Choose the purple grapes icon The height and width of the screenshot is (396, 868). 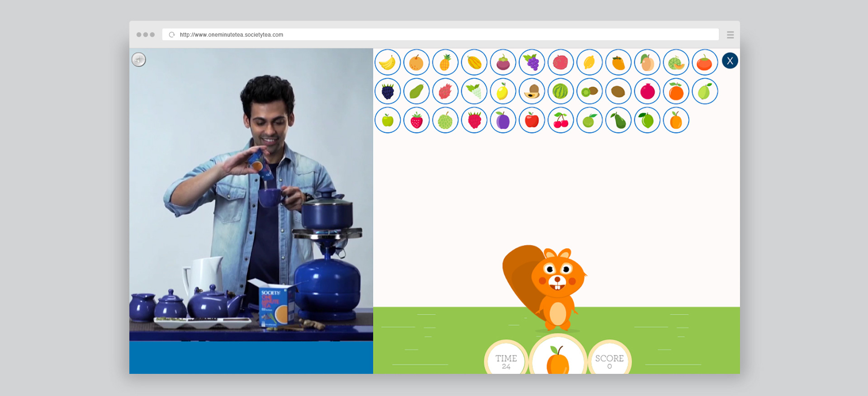coord(532,62)
